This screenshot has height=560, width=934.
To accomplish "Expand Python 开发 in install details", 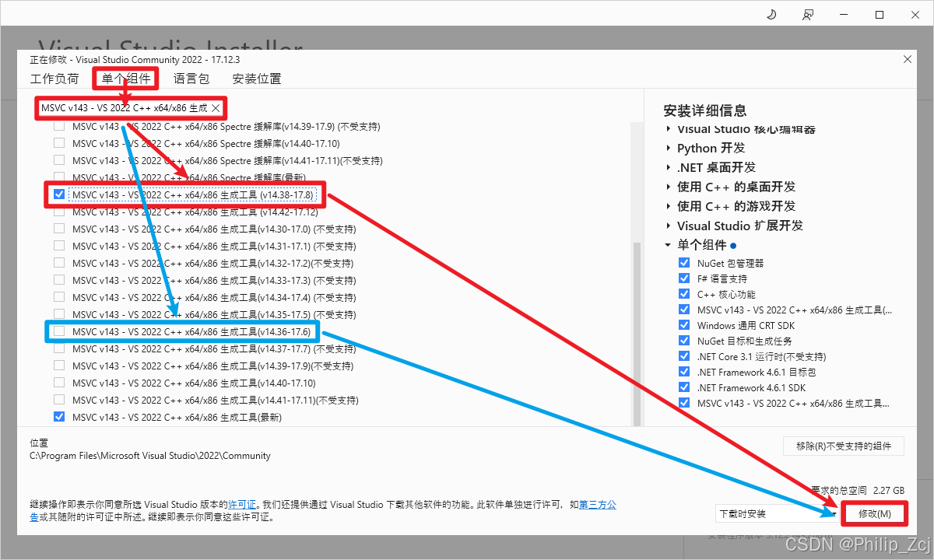I will tap(669, 148).
